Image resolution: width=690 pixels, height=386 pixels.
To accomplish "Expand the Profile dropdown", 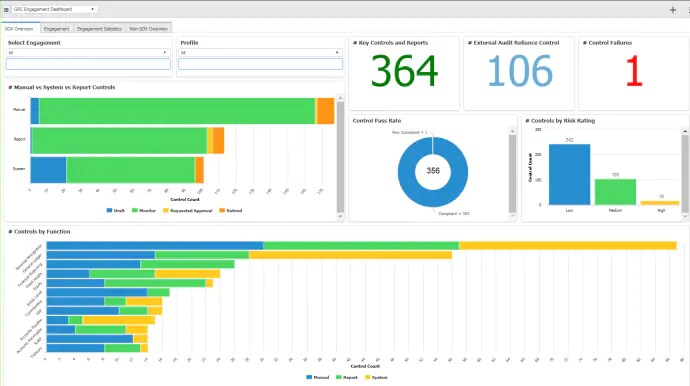I will pos(260,52).
